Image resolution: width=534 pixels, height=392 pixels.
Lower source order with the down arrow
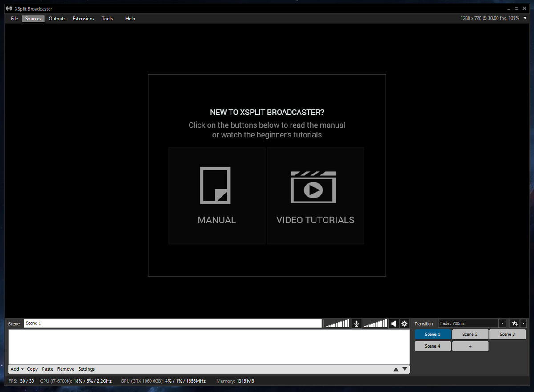point(405,369)
